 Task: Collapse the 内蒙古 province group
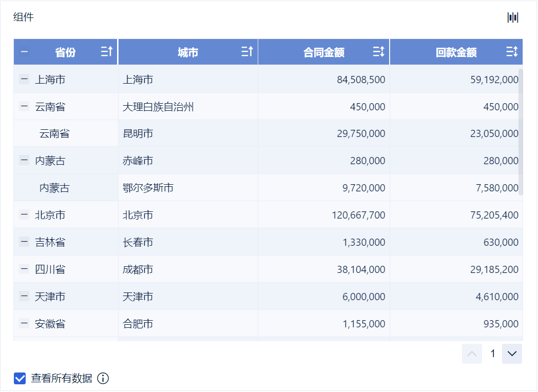click(x=24, y=161)
